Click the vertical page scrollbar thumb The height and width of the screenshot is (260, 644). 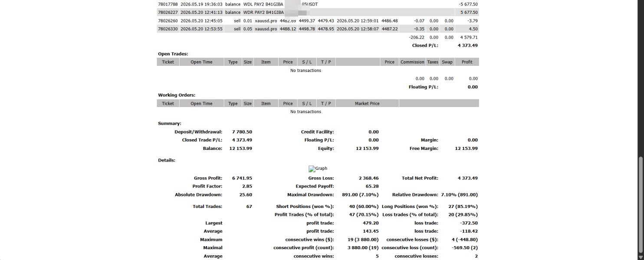point(641,205)
